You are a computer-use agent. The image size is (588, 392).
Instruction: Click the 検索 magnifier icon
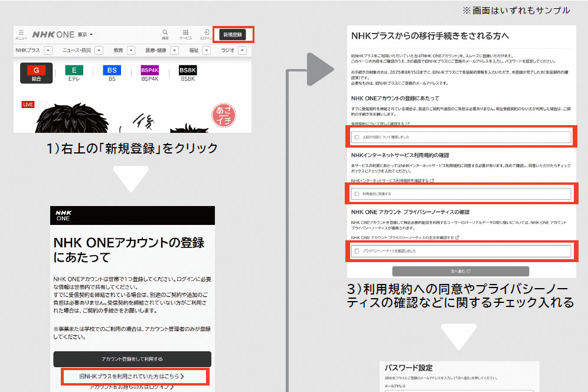165,34
